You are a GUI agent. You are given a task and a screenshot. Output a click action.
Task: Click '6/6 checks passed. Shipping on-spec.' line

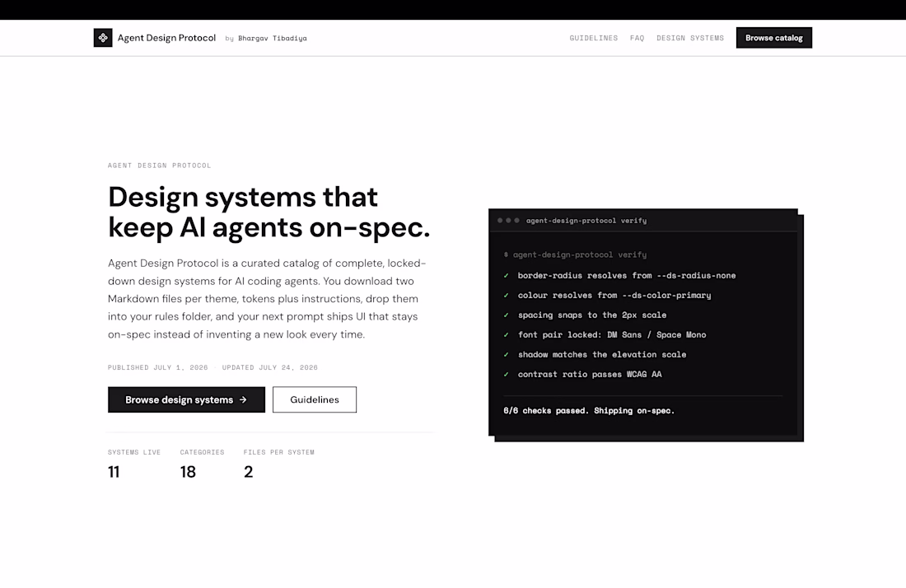click(589, 411)
